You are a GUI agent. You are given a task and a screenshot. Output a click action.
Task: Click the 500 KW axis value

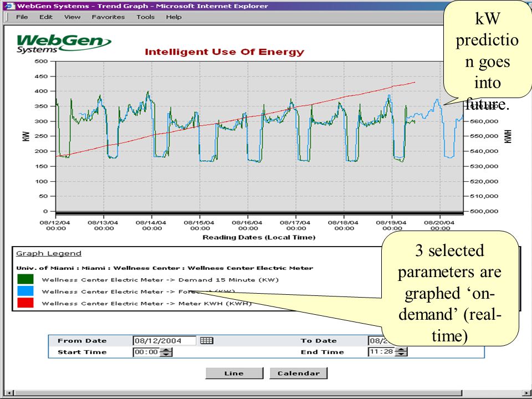tap(41, 61)
